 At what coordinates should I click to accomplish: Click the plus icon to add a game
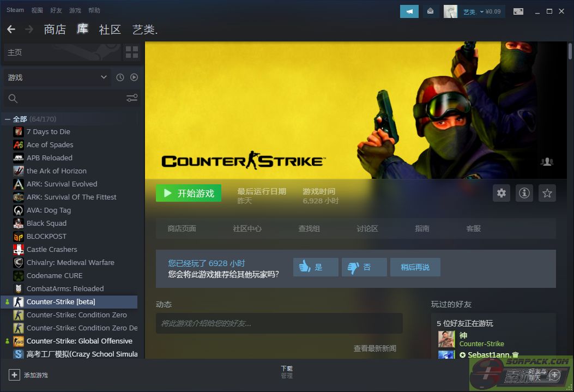click(14, 375)
